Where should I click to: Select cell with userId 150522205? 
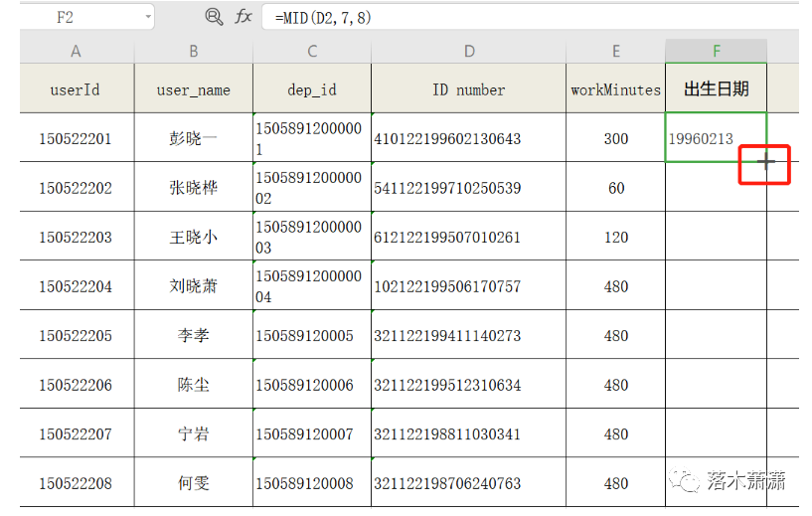(x=77, y=335)
